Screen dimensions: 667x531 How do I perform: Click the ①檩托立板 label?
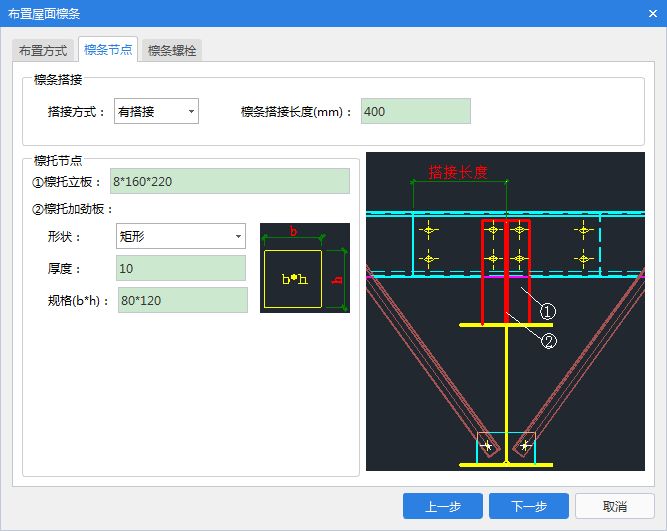[67, 182]
